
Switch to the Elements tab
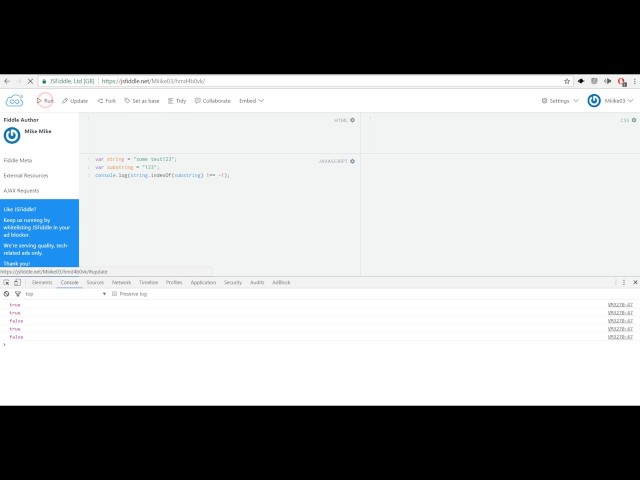42,282
